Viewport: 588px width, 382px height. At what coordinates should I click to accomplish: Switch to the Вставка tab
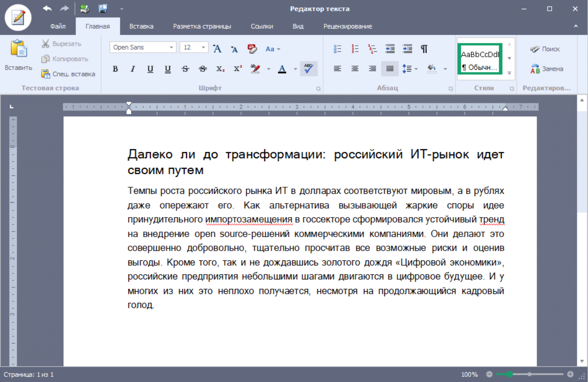[141, 27]
